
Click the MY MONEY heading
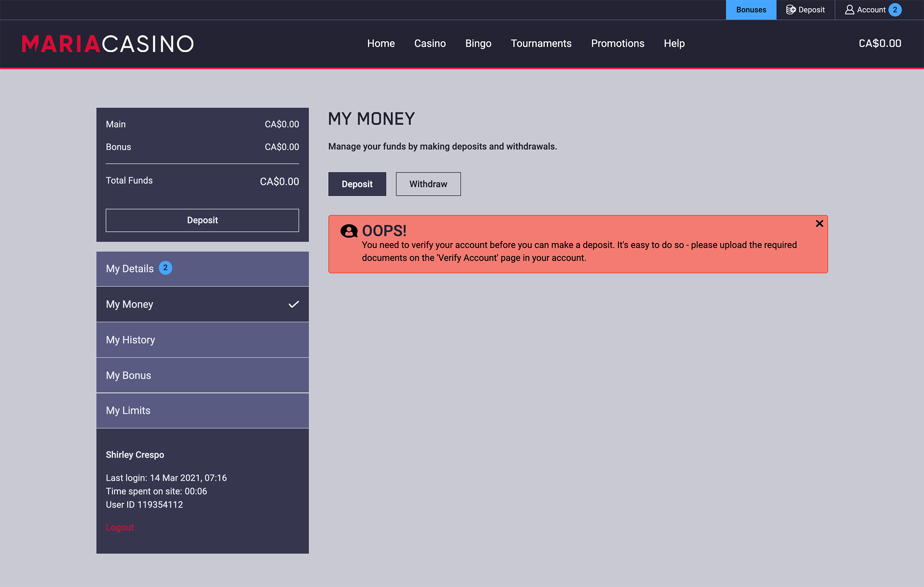tap(372, 119)
